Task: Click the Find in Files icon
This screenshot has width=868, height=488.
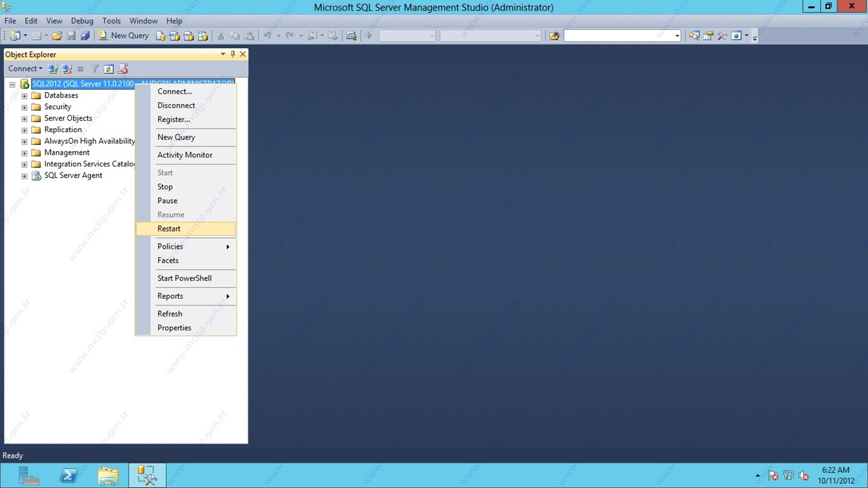Action: point(554,36)
